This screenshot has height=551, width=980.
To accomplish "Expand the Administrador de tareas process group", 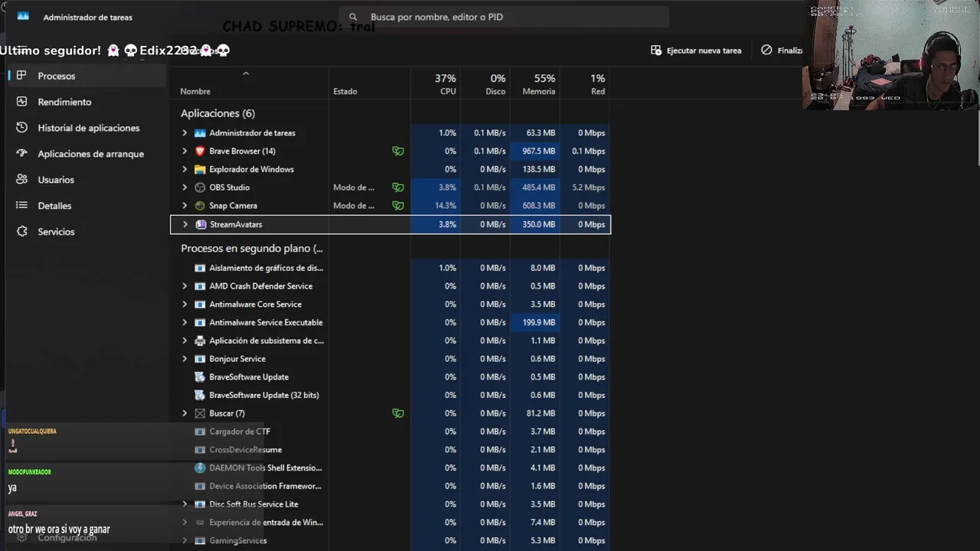I will 185,133.
